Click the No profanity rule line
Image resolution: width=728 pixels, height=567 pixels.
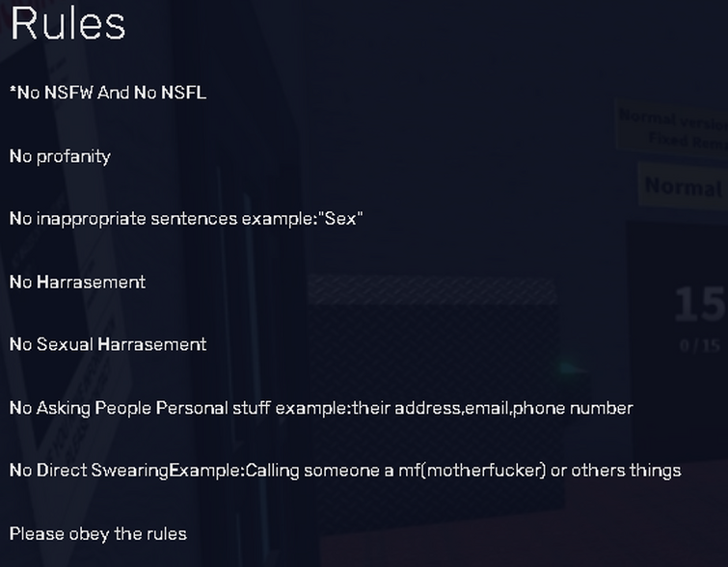[60, 156]
